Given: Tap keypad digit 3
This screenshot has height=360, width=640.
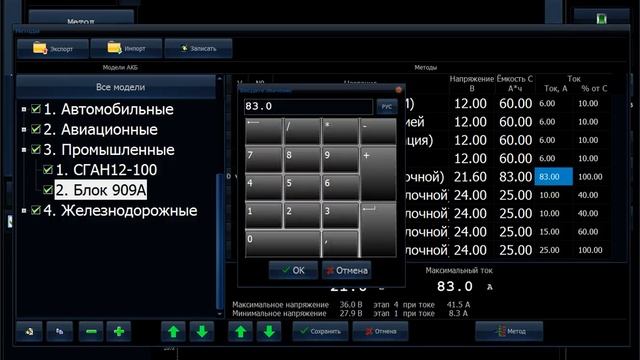Looking at the screenshot, I should (x=340, y=216).
